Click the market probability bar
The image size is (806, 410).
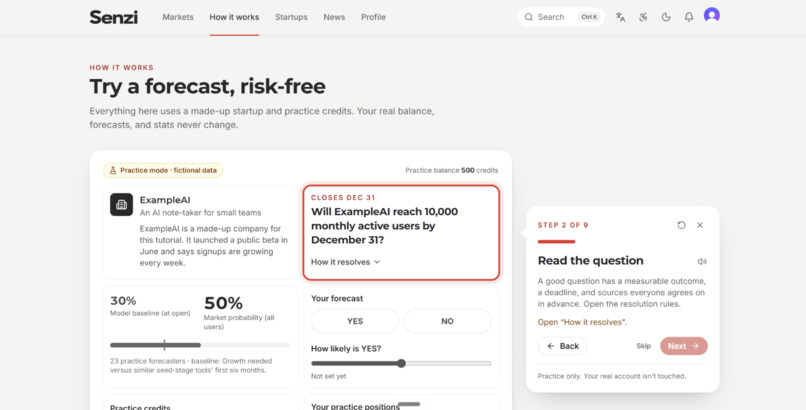point(200,345)
